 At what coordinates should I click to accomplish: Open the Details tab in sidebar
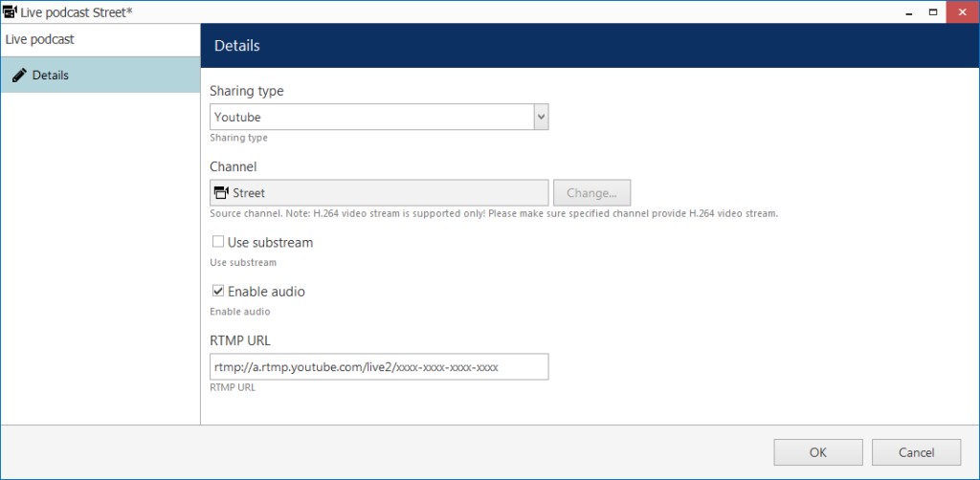point(100,75)
